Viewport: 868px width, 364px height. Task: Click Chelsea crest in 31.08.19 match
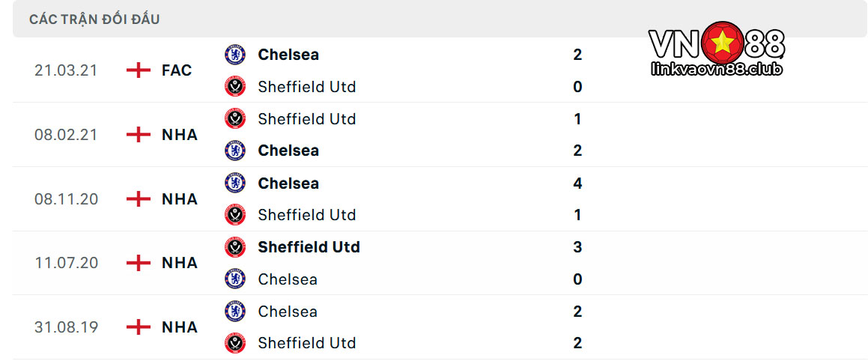(x=234, y=312)
